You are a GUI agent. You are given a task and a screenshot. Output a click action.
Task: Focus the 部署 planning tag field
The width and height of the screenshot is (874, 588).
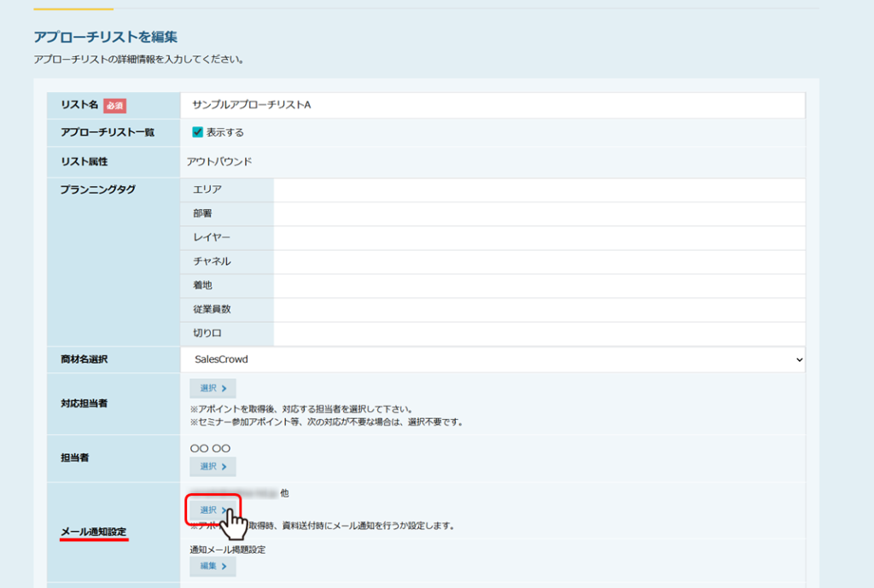(538, 213)
